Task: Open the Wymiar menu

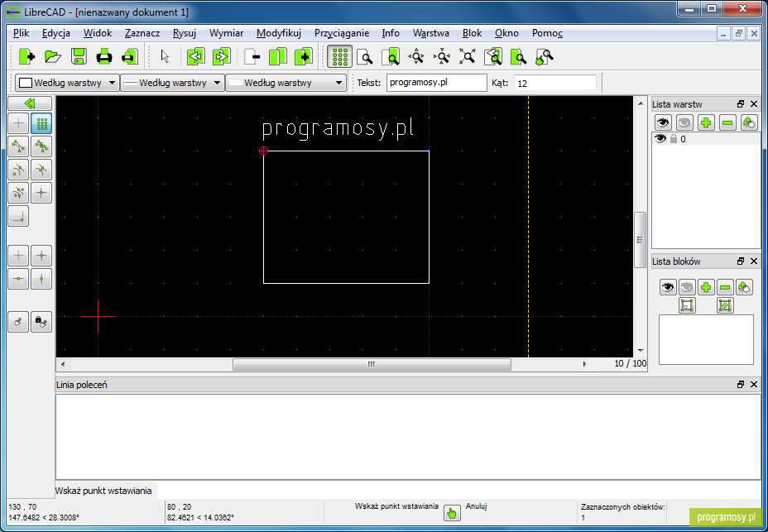Action: click(x=226, y=33)
